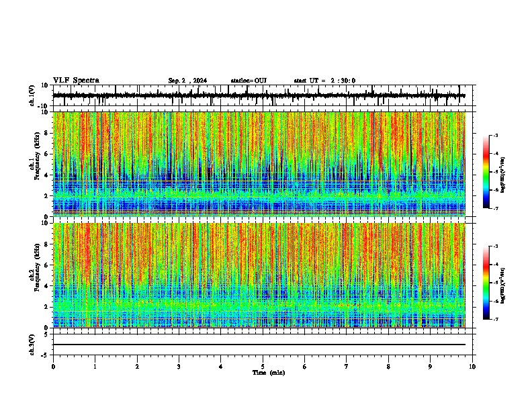Viewport: 532px width, 411px height.
Task: Click the time axis tick label '9'
Action: point(430,367)
